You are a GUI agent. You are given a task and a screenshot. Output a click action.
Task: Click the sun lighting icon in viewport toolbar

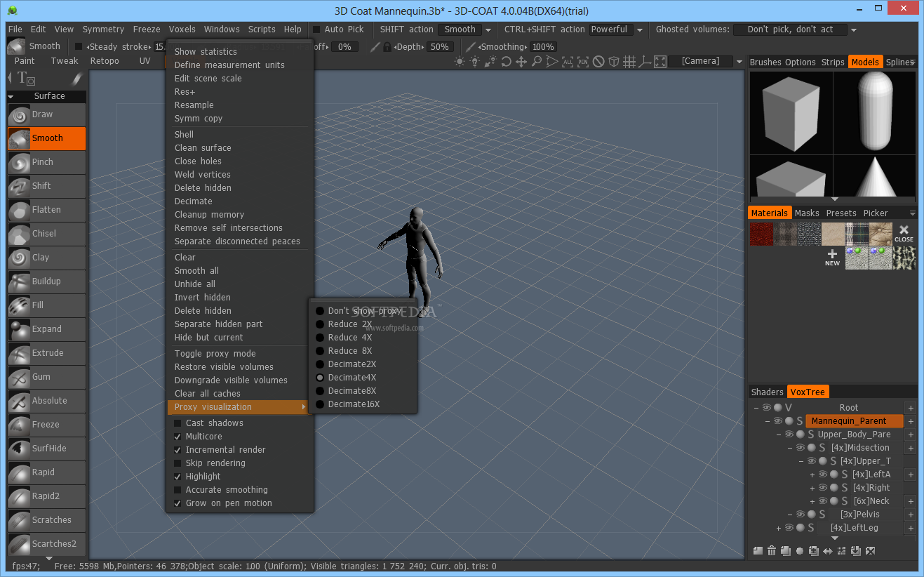[460, 62]
